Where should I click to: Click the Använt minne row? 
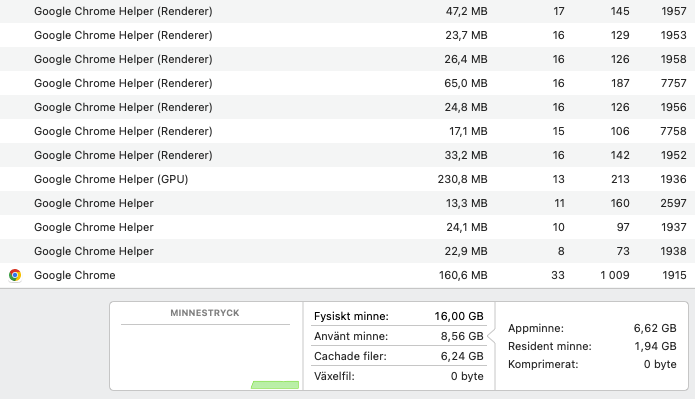tap(398, 336)
